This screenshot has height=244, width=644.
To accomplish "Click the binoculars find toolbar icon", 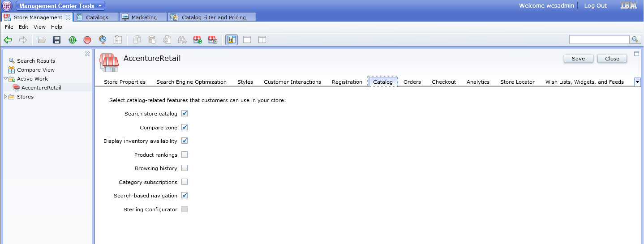I will coord(182,40).
